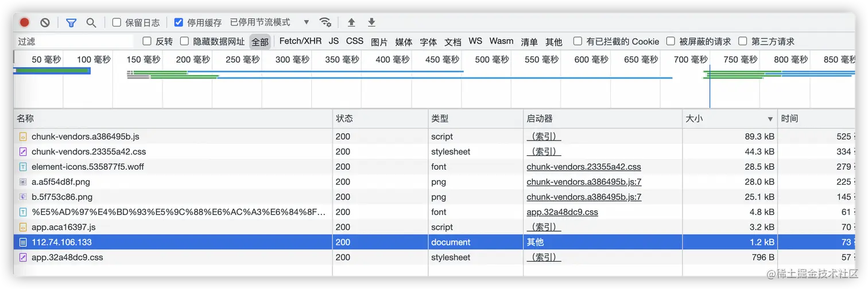Enable 保留日志 checkbox
This screenshot has width=868, height=289.
[x=117, y=22]
